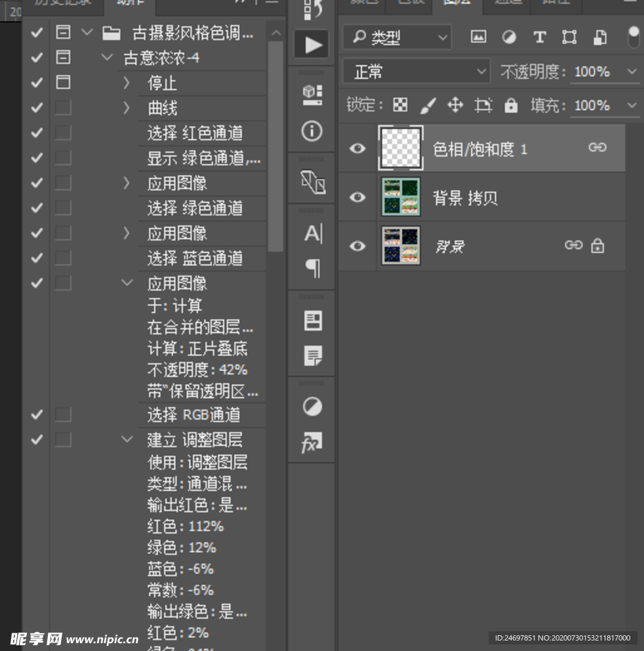Select the 背景 layer thumbnail
This screenshot has width=644, height=651.
point(401,246)
